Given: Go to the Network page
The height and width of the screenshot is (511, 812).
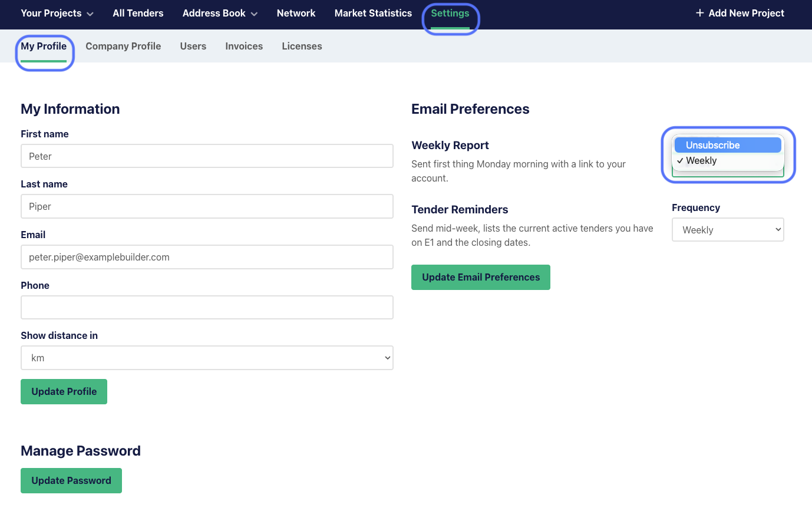Looking at the screenshot, I should tap(296, 13).
